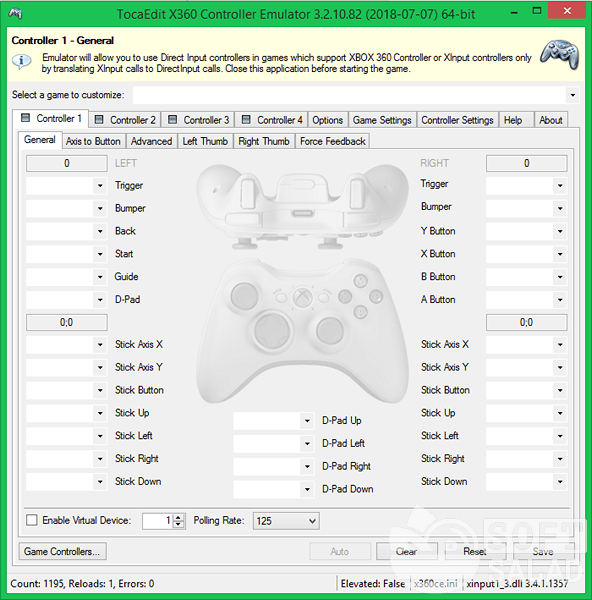Open the Game Settings tab
Image resolution: width=592 pixels, height=600 pixels.
tap(382, 120)
